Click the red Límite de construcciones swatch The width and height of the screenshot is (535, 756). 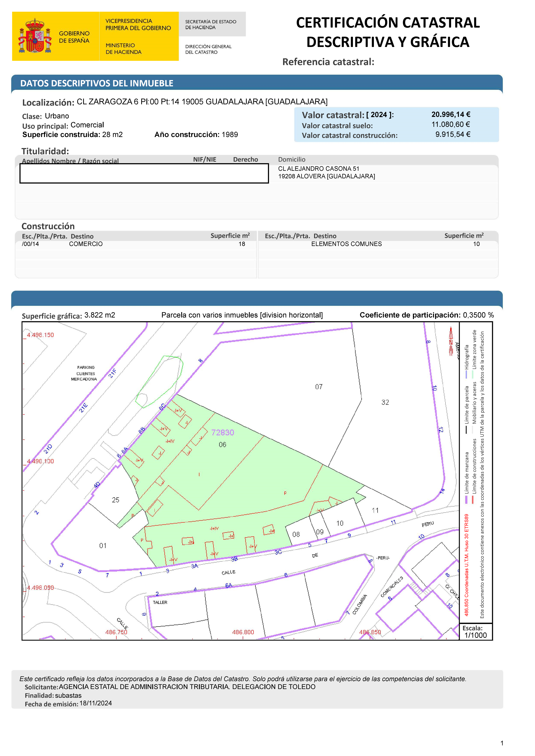click(x=473, y=500)
